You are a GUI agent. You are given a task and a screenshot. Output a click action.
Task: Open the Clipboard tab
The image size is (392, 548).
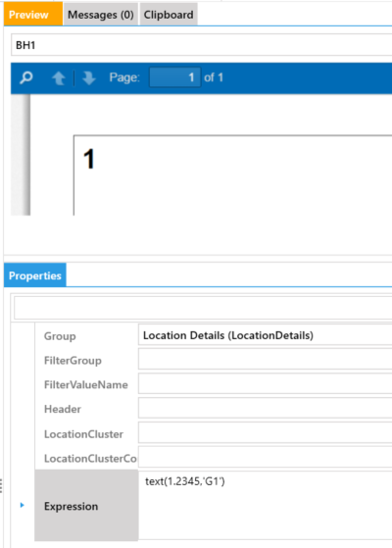click(169, 15)
